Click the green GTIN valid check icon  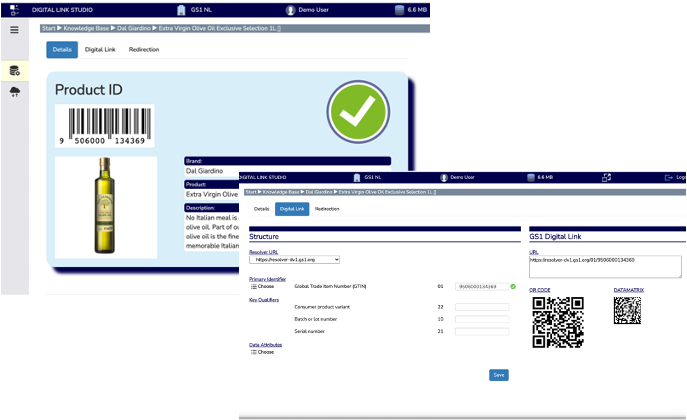(513, 286)
